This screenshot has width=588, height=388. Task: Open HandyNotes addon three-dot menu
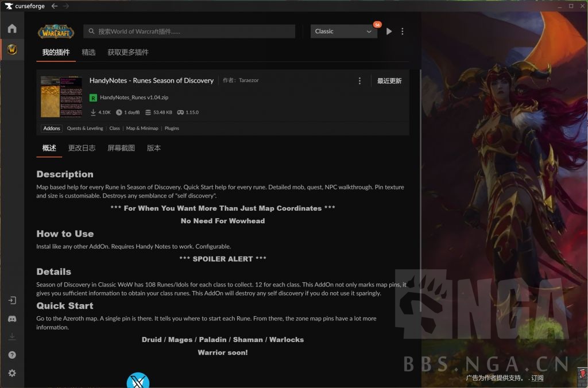coord(359,81)
